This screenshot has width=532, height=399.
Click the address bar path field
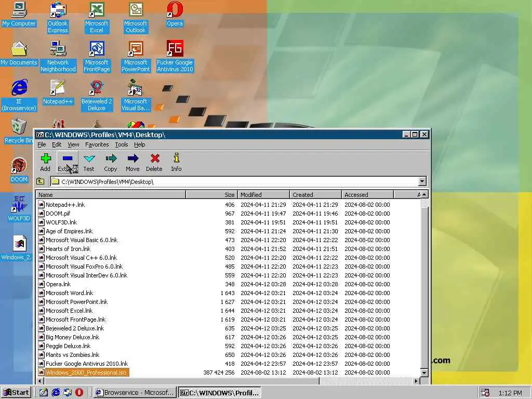234,181
